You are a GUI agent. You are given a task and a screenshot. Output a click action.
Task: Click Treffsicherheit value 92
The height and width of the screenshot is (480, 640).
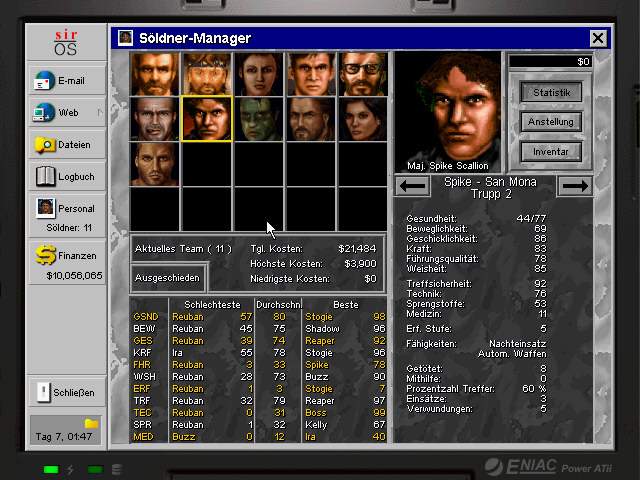click(x=540, y=284)
